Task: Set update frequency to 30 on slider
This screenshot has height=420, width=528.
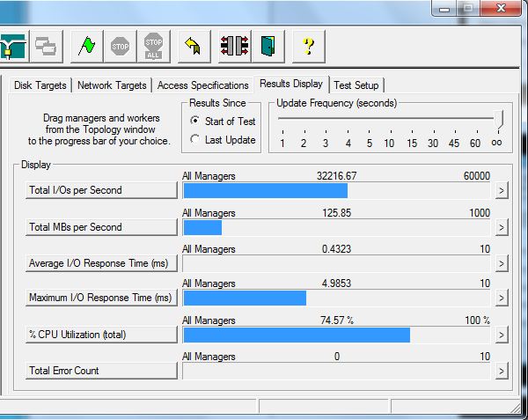Action: click(433, 143)
